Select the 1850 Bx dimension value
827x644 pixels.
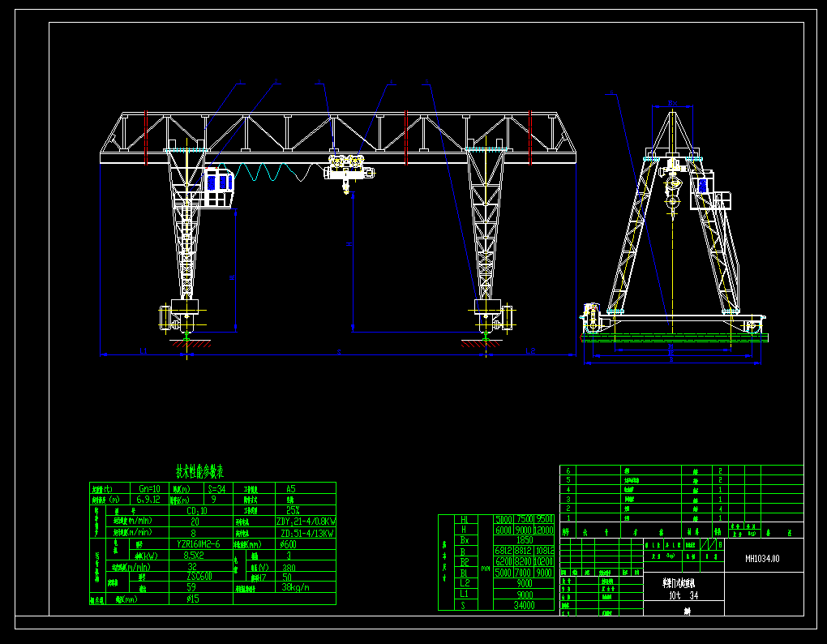pos(525,540)
